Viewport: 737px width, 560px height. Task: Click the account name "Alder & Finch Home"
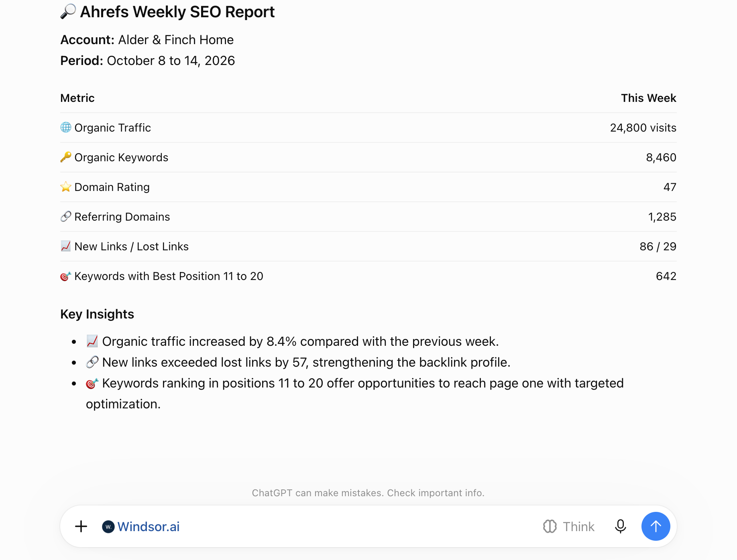[176, 40]
